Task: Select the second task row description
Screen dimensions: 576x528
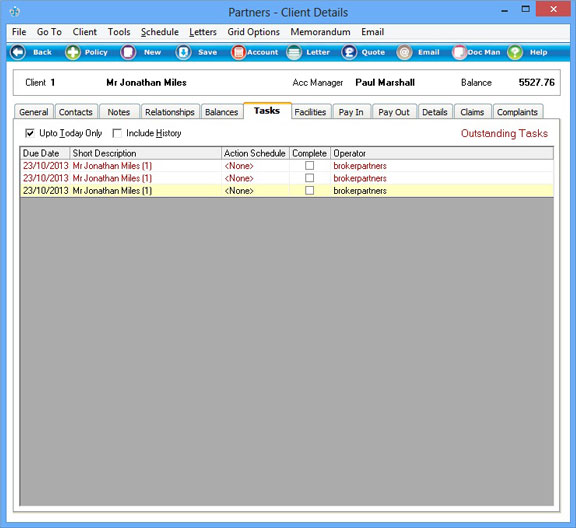Action: pyautogui.click(x=112, y=178)
